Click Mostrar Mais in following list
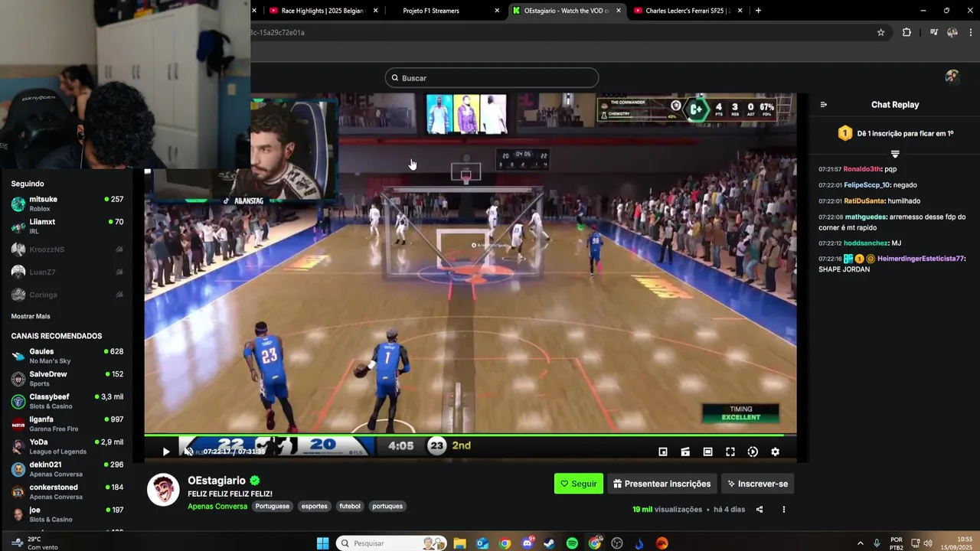 tap(31, 316)
